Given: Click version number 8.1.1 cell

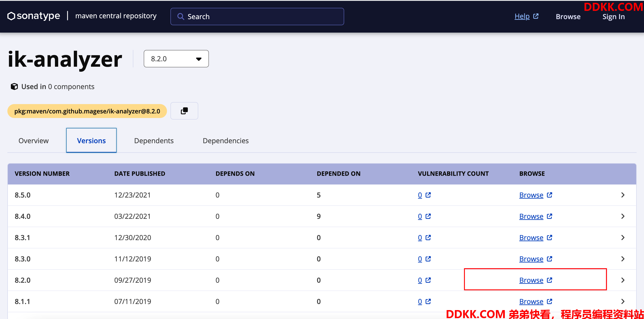Looking at the screenshot, I should [x=22, y=301].
